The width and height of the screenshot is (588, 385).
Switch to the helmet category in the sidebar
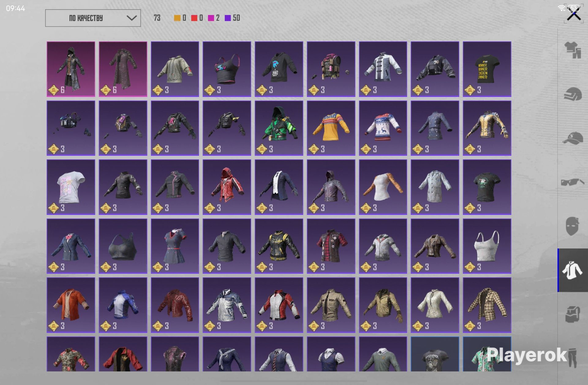tap(573, 94)
